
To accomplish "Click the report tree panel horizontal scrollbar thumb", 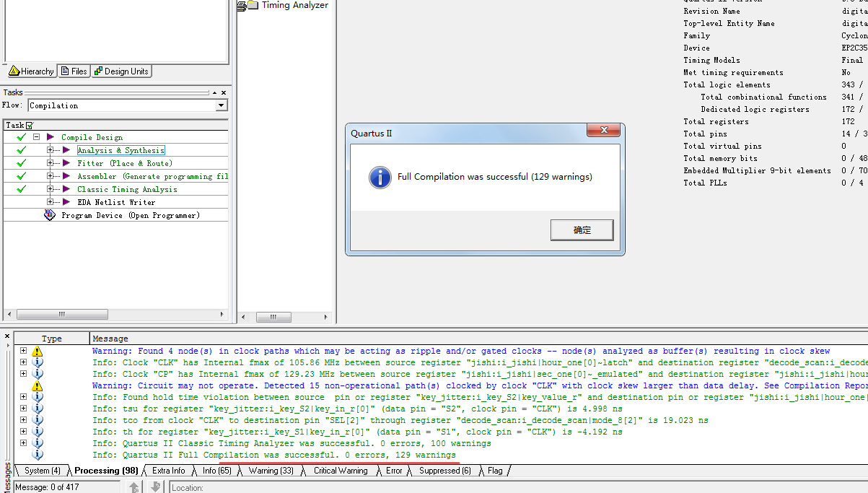I will click(x=273, y=317).
